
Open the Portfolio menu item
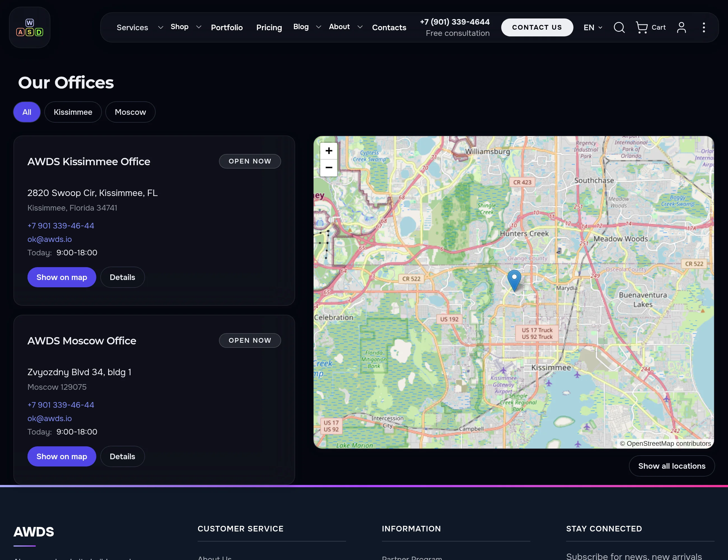227,27
